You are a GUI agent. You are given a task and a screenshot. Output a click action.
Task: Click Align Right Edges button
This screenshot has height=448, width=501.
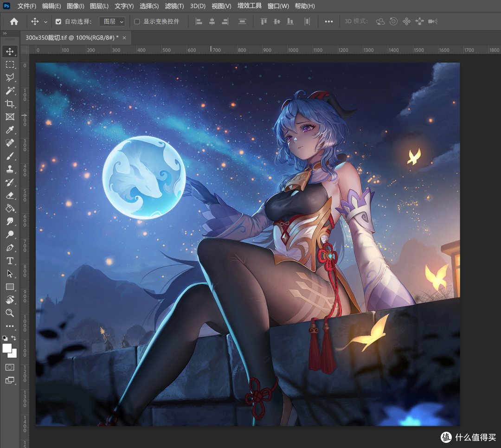(225, 21)
